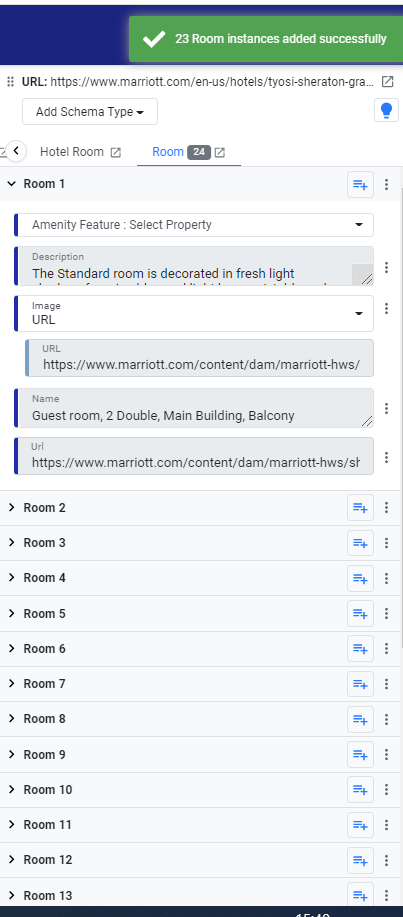The image size is (403, 917).
Task: Click the lightbulb hints icon
Action: click(386, 110)
